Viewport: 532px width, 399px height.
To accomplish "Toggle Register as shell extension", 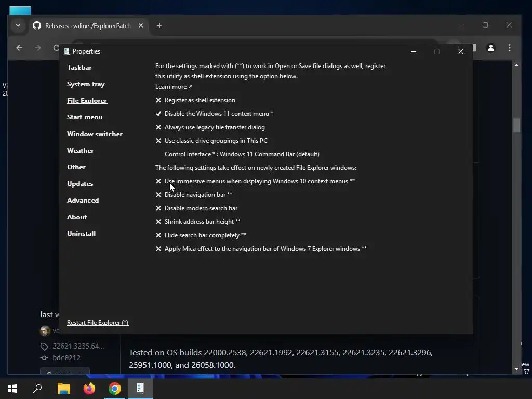I will pos(195,100).
